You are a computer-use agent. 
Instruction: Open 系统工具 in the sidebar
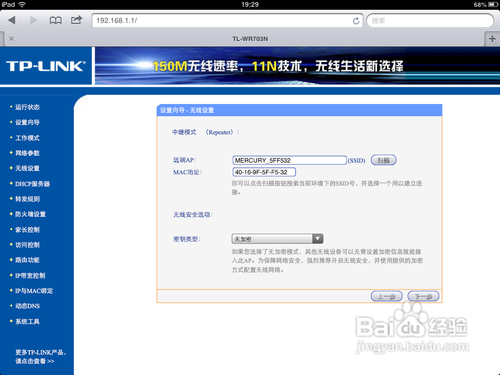pos(27,321)
